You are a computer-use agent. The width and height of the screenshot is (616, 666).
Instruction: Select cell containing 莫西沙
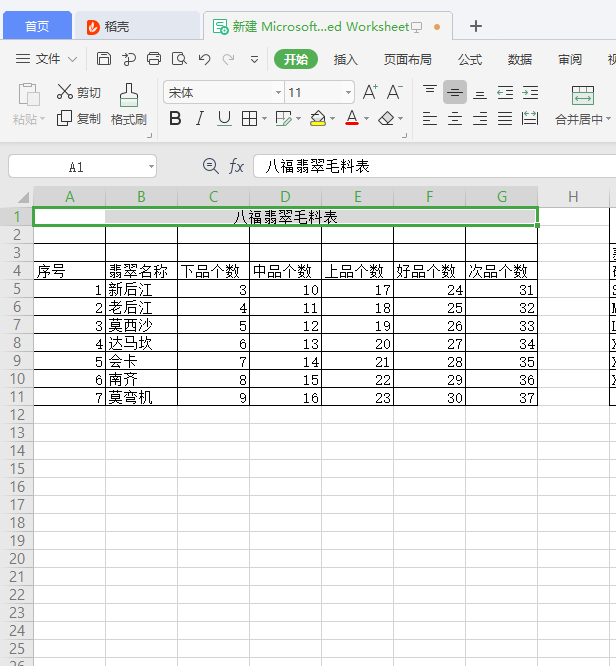tap(141, 325)
